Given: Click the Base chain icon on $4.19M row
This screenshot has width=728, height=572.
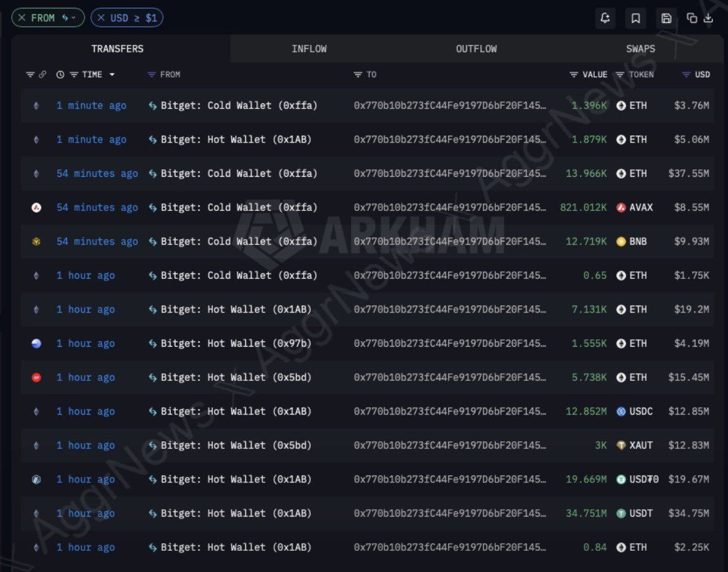Looking at the screenshot, I should (x=36, y=344).
